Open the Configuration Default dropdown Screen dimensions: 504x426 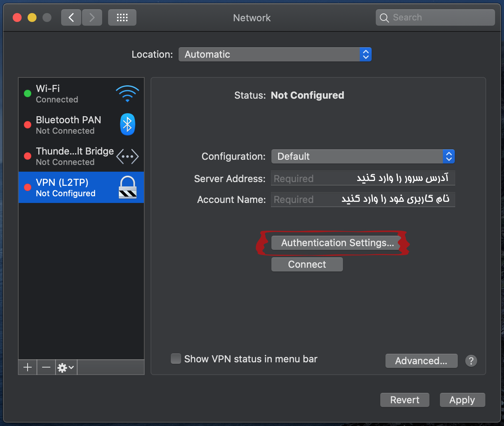tap(363, 156)
